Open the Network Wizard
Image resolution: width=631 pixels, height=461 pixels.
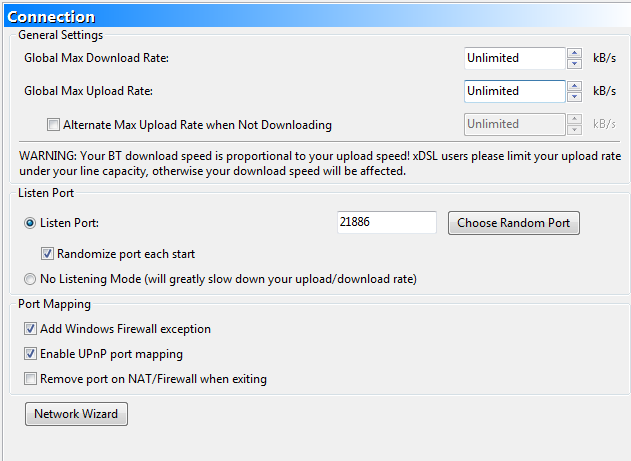pos(76,414)
